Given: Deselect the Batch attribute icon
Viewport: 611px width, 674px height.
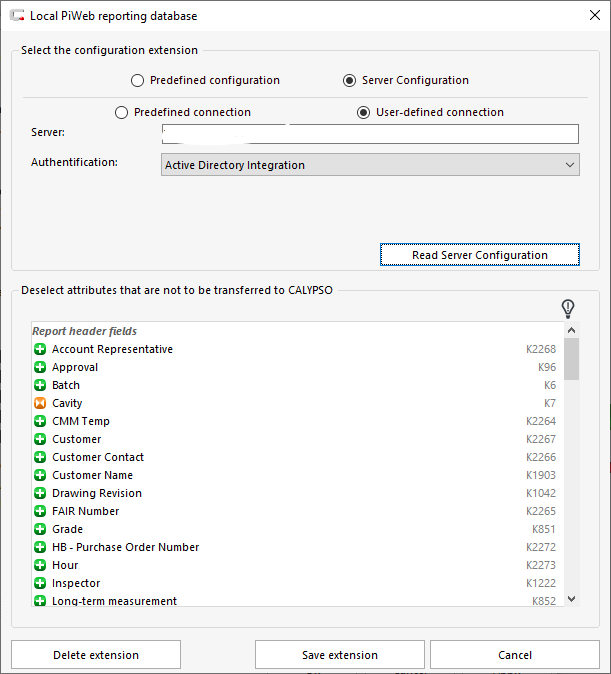Looking at the screenshot, I should (40, 385).
